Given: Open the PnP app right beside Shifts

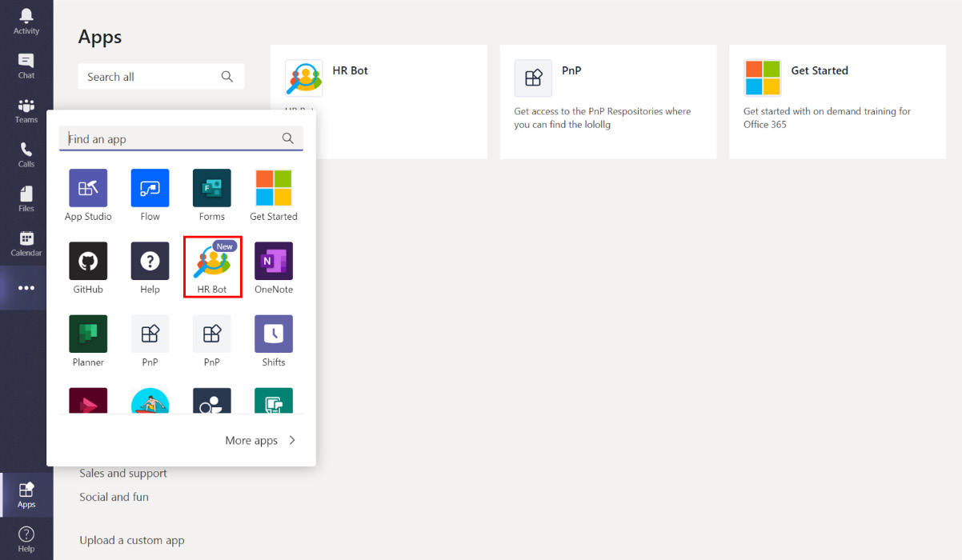Looking at the screenshot, I should click(x=212, y=341).
